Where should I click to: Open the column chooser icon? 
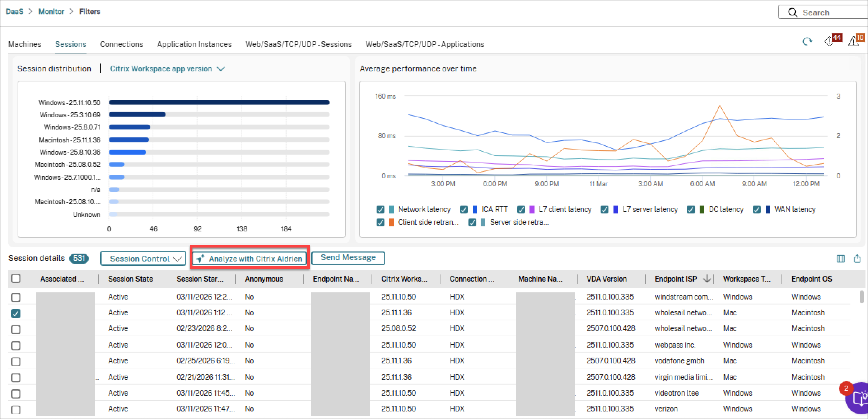[x=840, y=259]
